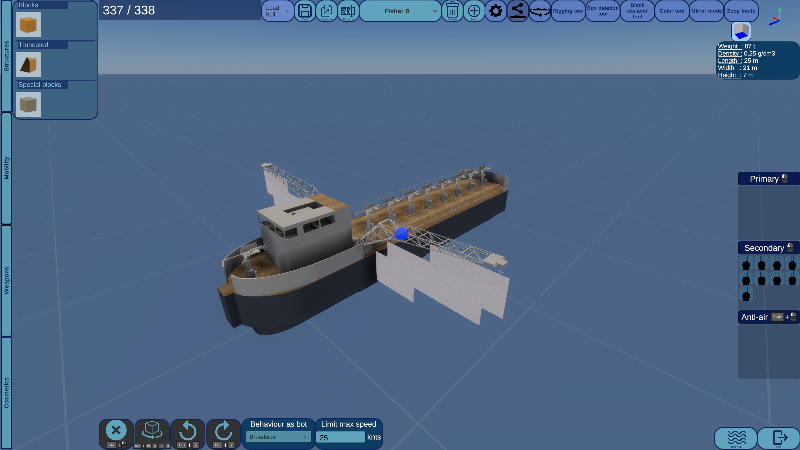This screenshot has height=450, width=800.
Task: Click the XYZ axis orientation gizmo
Action: click(776, 16)
